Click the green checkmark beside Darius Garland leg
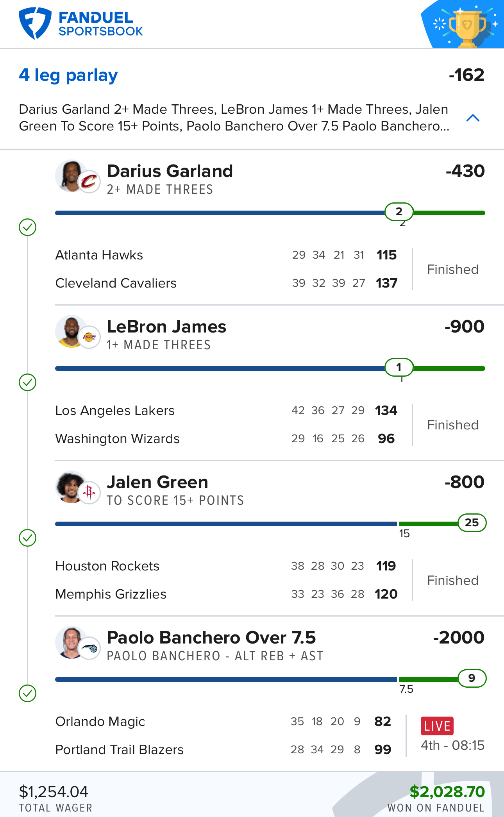 27,227
